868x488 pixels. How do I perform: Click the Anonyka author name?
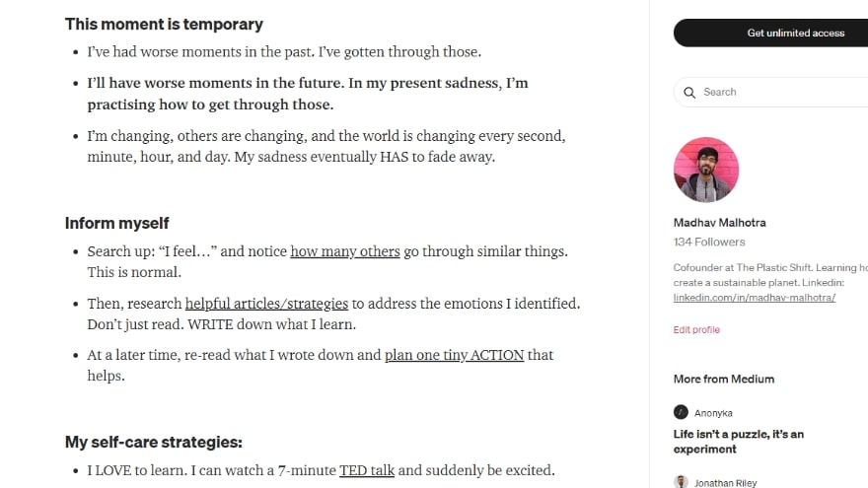tap(713, 413)
